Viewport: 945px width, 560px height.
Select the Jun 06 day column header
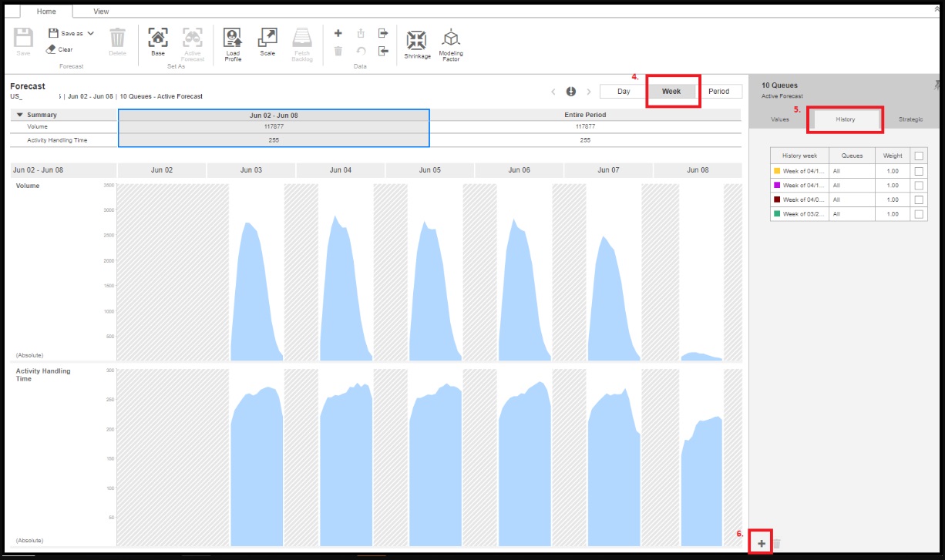520,170
